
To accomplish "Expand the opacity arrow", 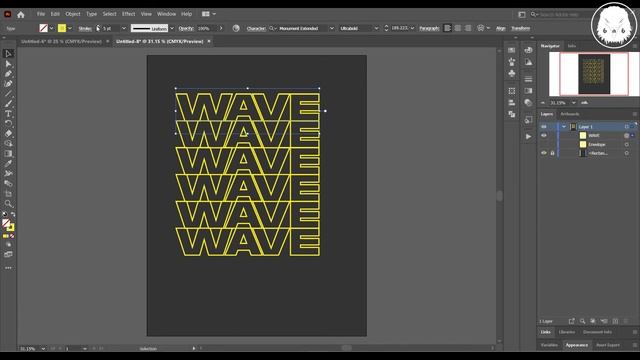I will pos(221,28).
